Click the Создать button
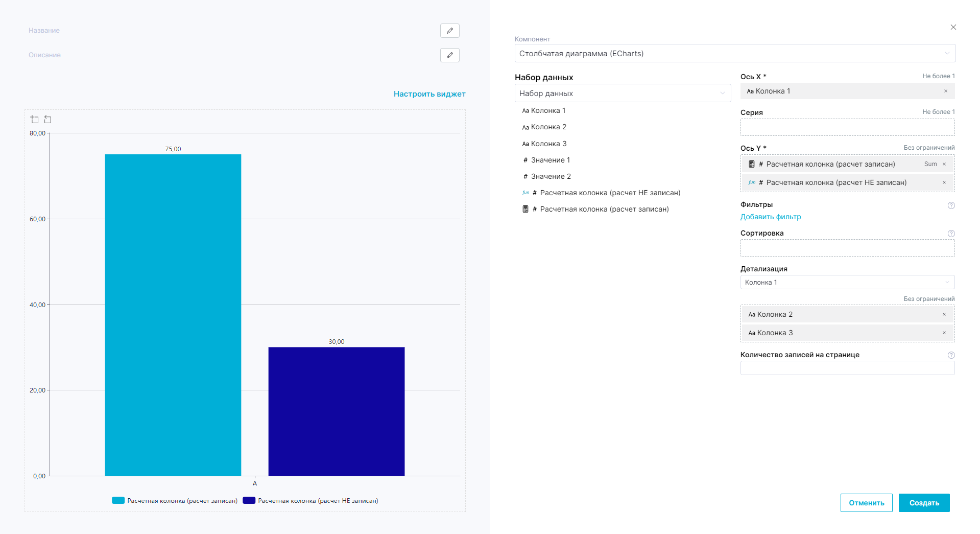 pos(923,503)
